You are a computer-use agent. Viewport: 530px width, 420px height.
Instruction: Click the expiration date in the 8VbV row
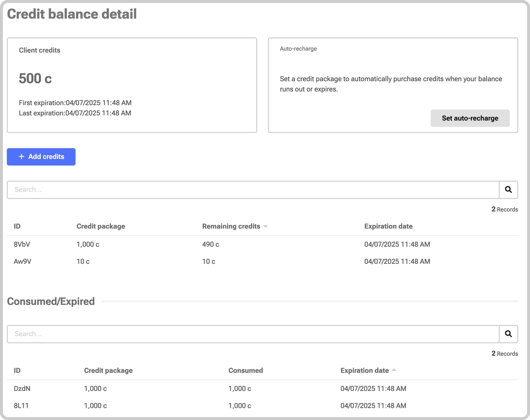[397, 244]
